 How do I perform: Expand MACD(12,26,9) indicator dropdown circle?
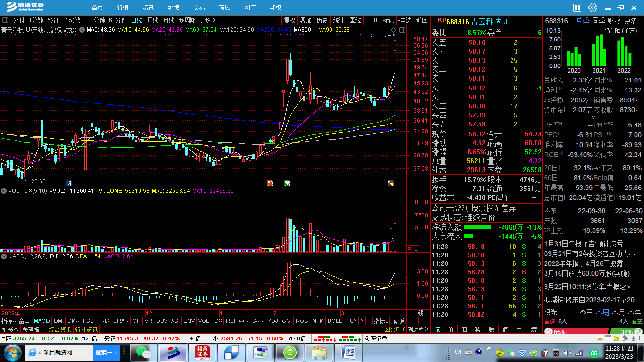4,256
